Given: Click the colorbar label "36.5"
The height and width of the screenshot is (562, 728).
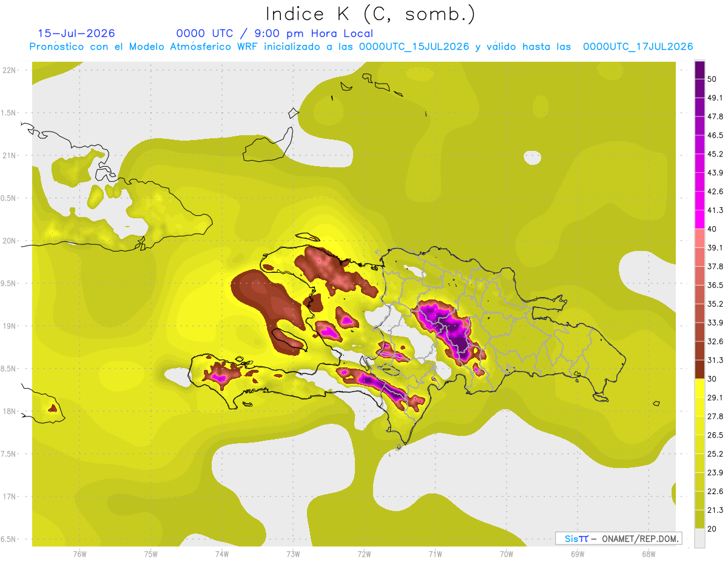Looking at the screenshot, I should [x=715, y=285].
